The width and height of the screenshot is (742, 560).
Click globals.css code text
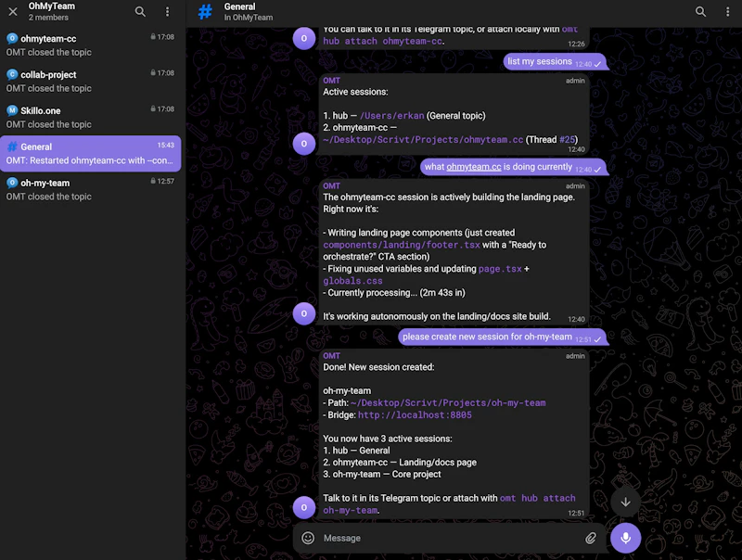point(352,281)
